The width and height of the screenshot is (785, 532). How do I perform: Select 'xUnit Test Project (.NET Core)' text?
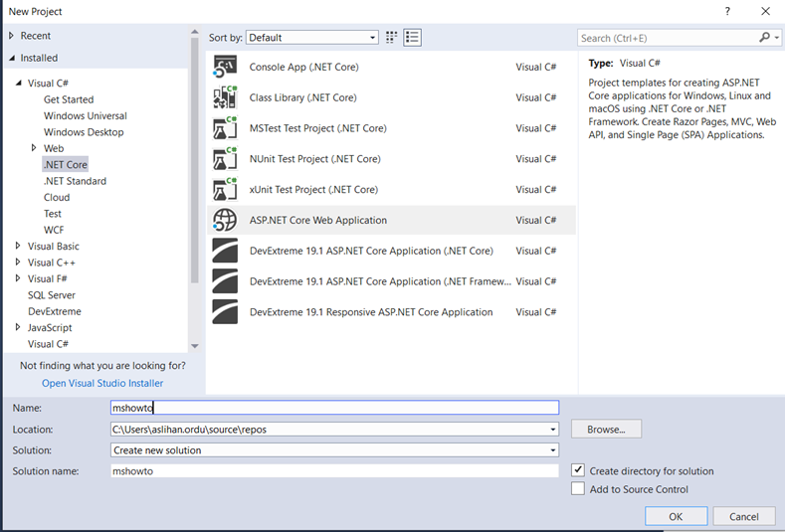tap(313, 189)
